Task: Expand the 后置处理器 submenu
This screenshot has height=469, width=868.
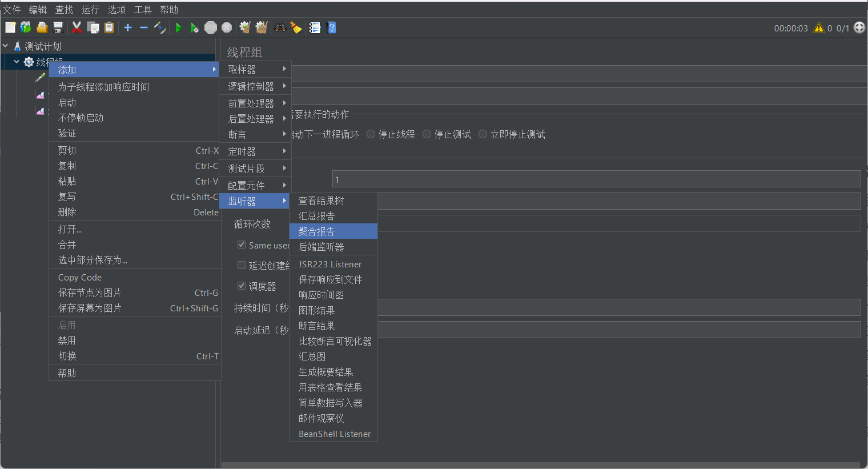Action: pyautogui.click(x=255, y=119)
